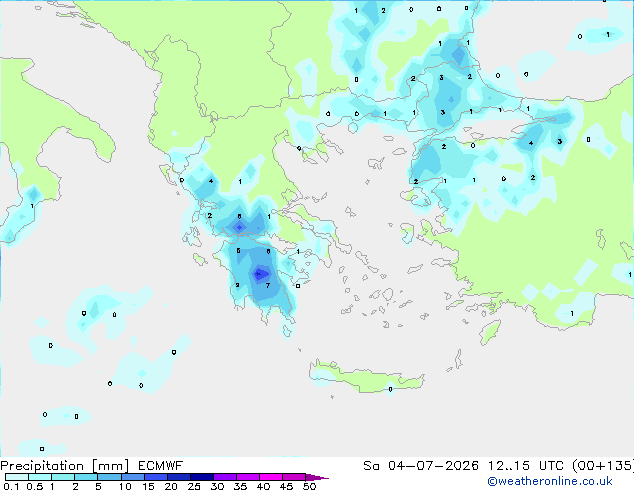
Task: Click the '4' value in northwestern Greece
Action: tap(211, 181)
